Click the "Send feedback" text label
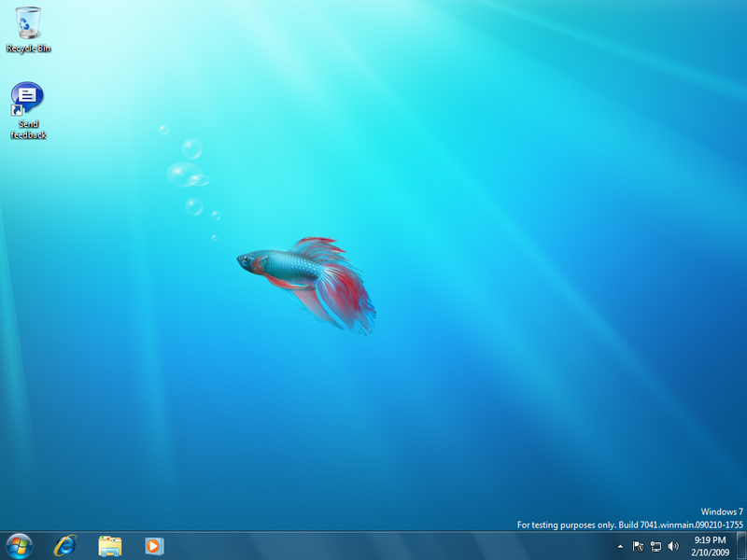Viewport: 747px width, 560px height. pos(28,130)
